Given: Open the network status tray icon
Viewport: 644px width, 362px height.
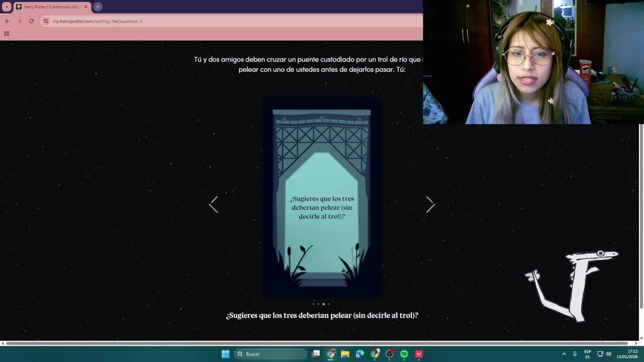Looking at the screenshot, I should coord(600,354).
